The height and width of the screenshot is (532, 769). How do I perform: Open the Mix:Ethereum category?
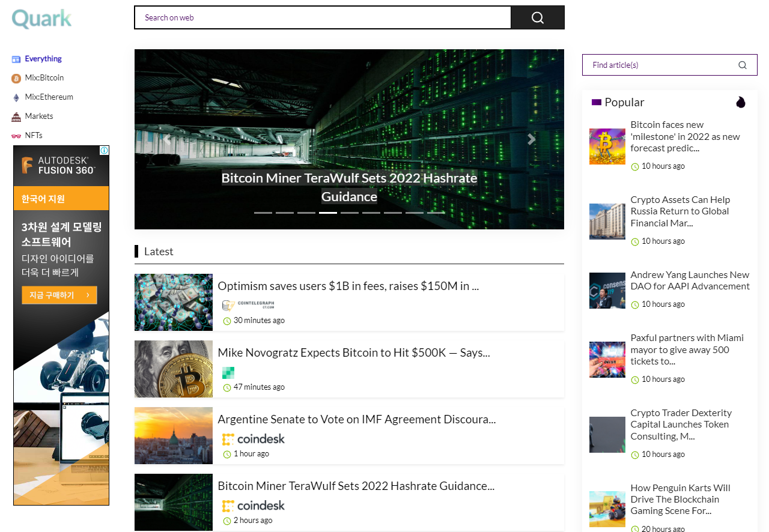click(x=49, y=97)
